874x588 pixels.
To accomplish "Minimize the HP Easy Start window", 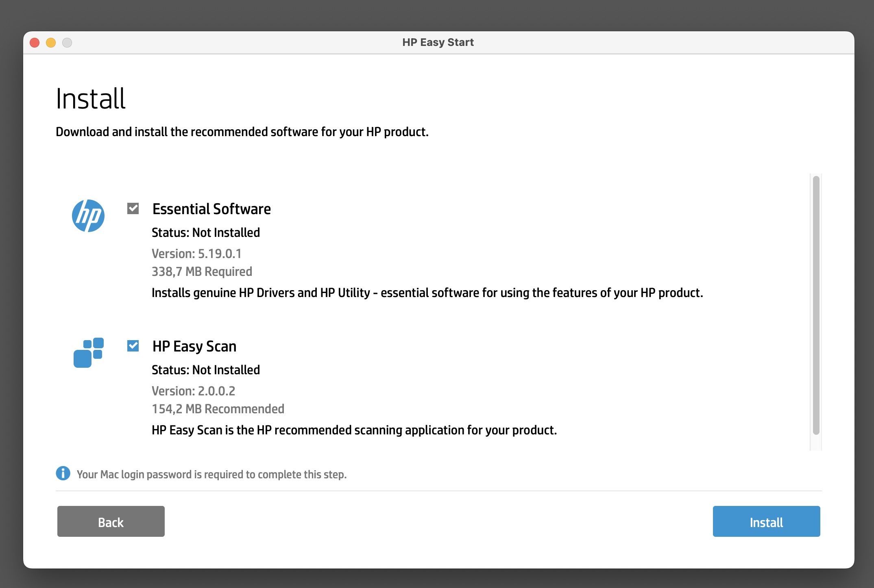I will tap(51, 43).
